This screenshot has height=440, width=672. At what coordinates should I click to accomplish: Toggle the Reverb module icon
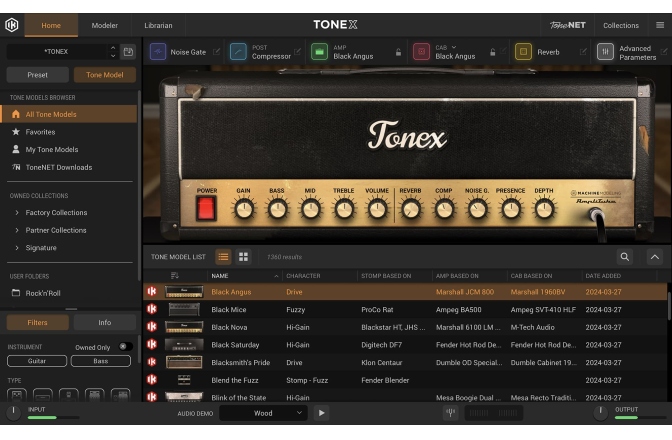[523, 52]
